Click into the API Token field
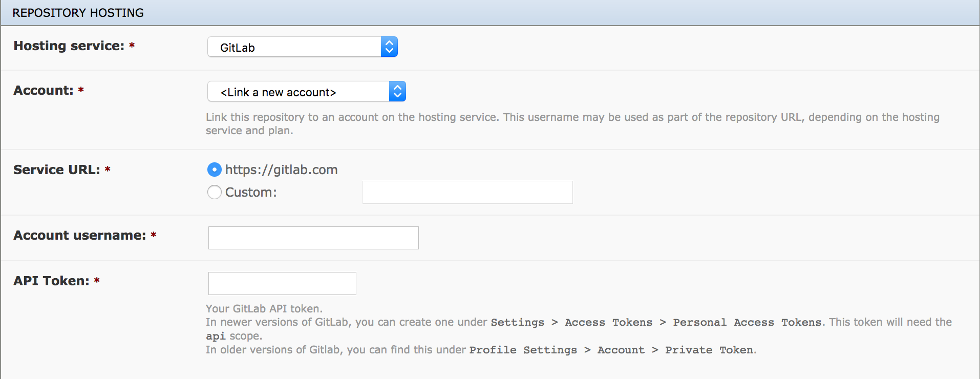This screenshot has width=980, height=379. pos(282,283)
